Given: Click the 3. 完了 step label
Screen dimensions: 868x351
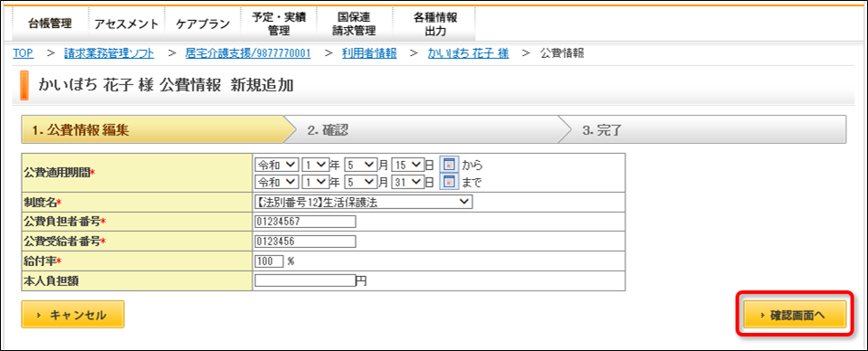Looking at the screenshot, I should pyautogui.click(x=602, y=130).
